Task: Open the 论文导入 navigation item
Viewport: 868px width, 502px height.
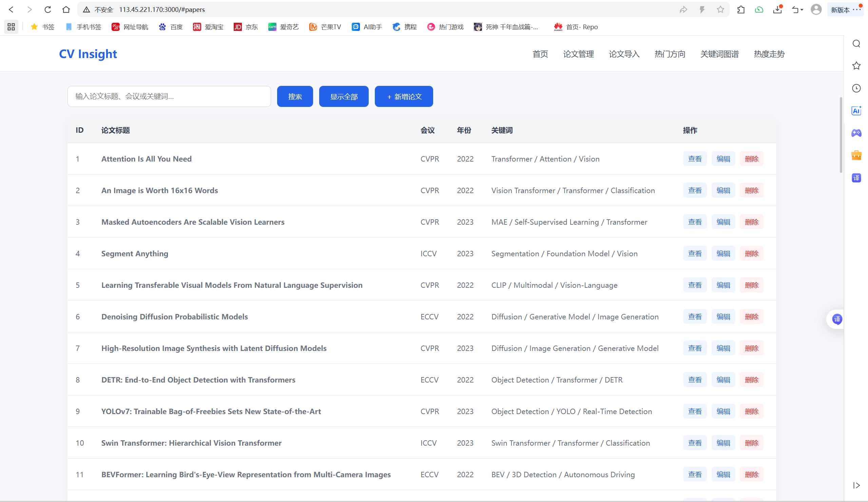Action: point(624,54)
